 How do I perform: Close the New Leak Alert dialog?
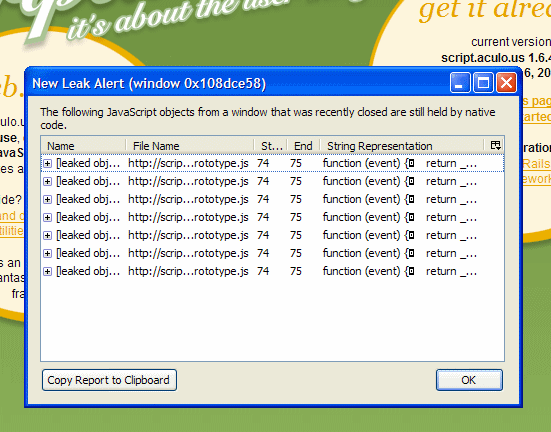tap(506, 83)
